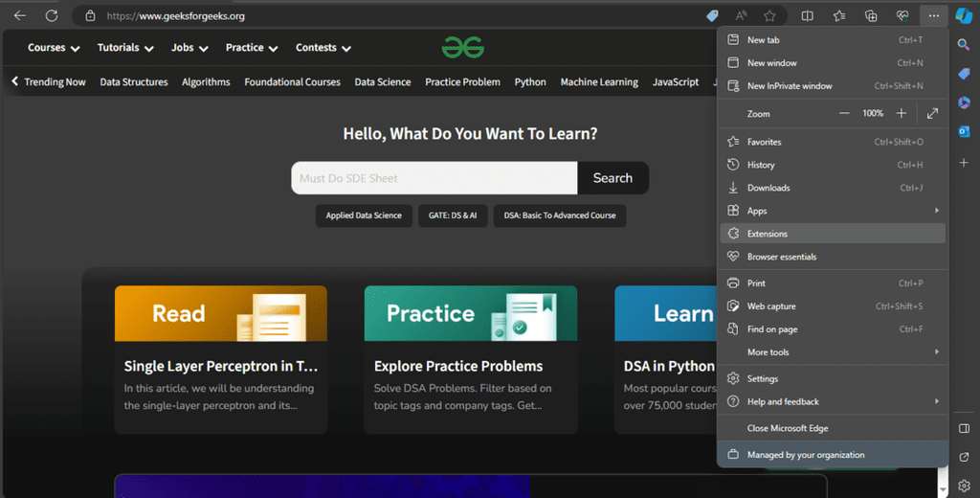
Task: Open the Foundational Courses topic link
Action: (x=292, y=82)
